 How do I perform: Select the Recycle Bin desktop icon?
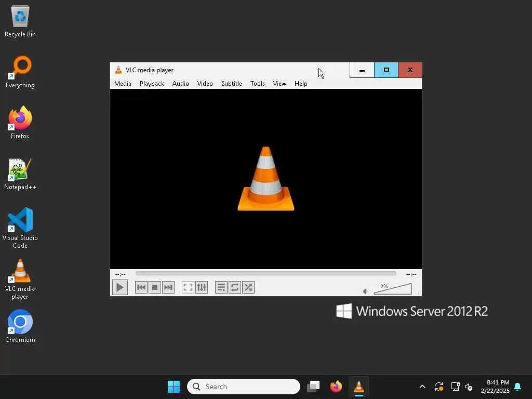click(x=20, y=22)
